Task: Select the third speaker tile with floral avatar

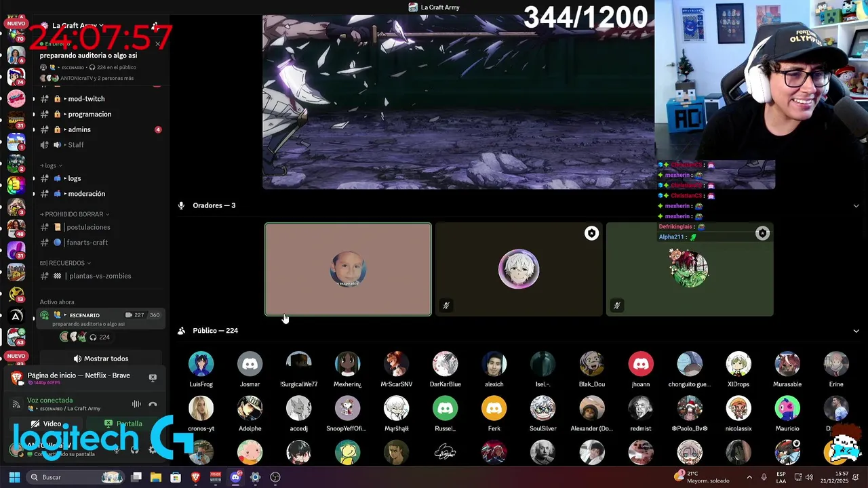Action: coord(690,269)
